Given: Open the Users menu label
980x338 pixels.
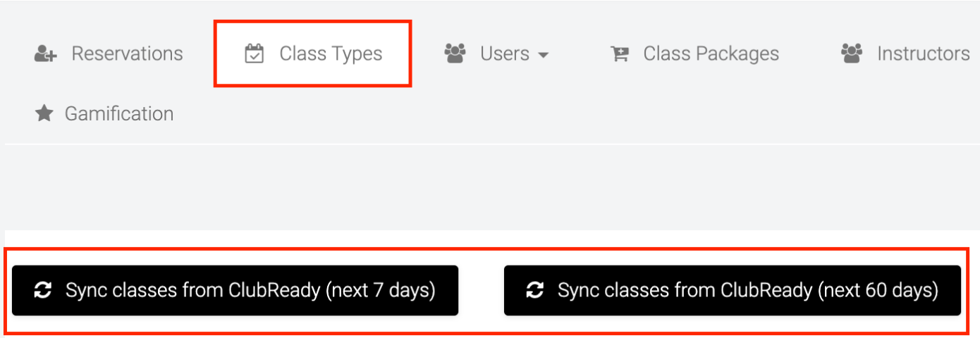Looking at the screenshot, I should click(x=504, y=54).
